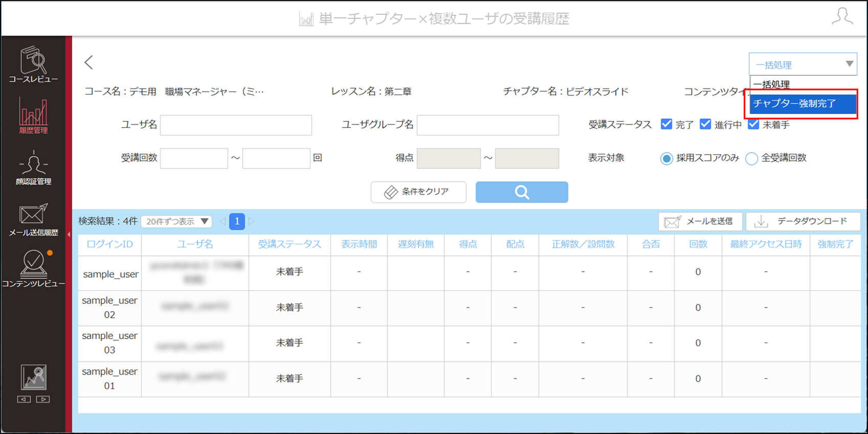Click the ユーザ名 input field
The width and height of the screenshot is (868, 434).
[x=236, y=125]
